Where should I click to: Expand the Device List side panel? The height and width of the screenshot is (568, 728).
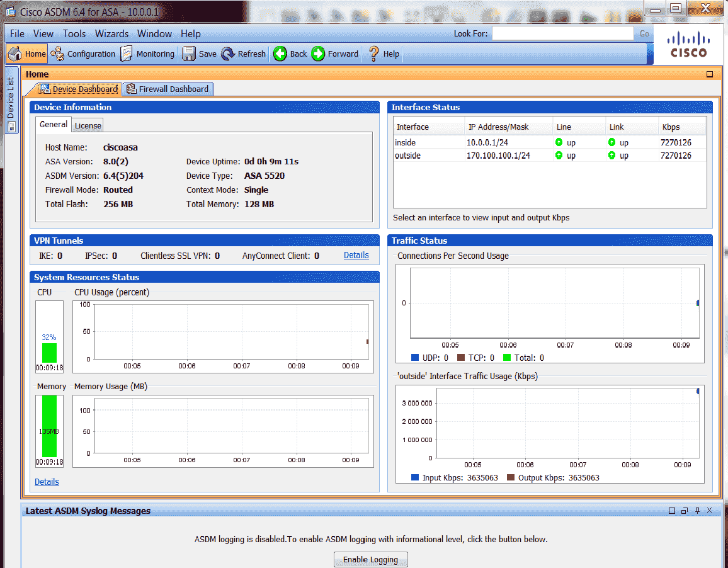tap(11, 100)
